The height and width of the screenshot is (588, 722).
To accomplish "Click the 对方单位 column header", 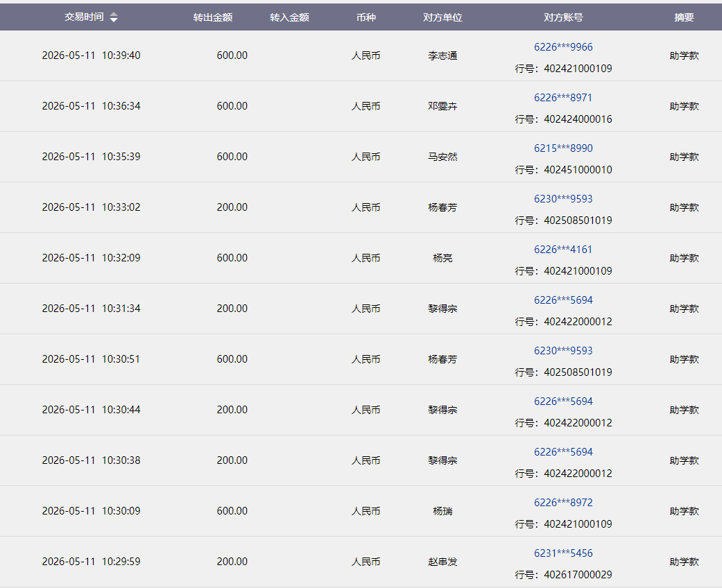I will [x=442, y=17].
